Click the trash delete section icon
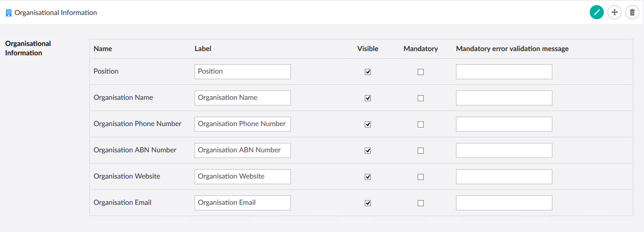The image size is (644, 232). (632, 13)
